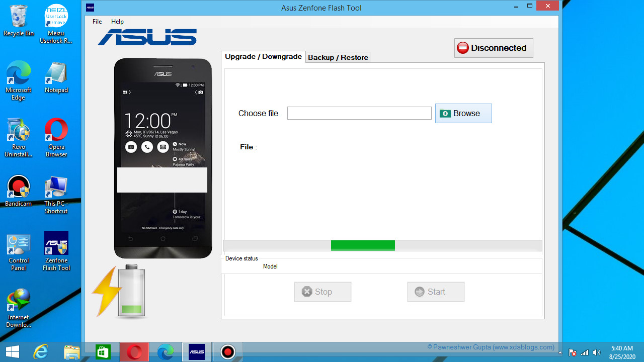The image size is (644, 362).
Task: Click the red Disconnected status icon
Action: [x=463, y=48]
